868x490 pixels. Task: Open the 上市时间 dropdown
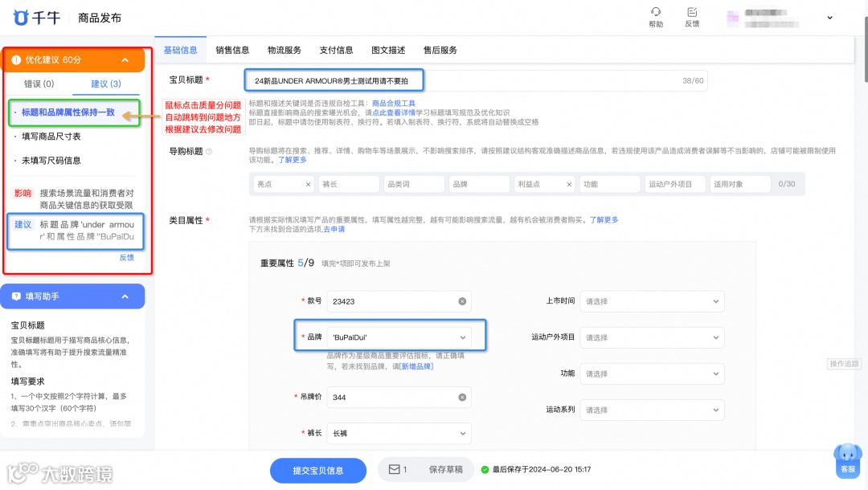pyautogui.click(x=652, y=301)
